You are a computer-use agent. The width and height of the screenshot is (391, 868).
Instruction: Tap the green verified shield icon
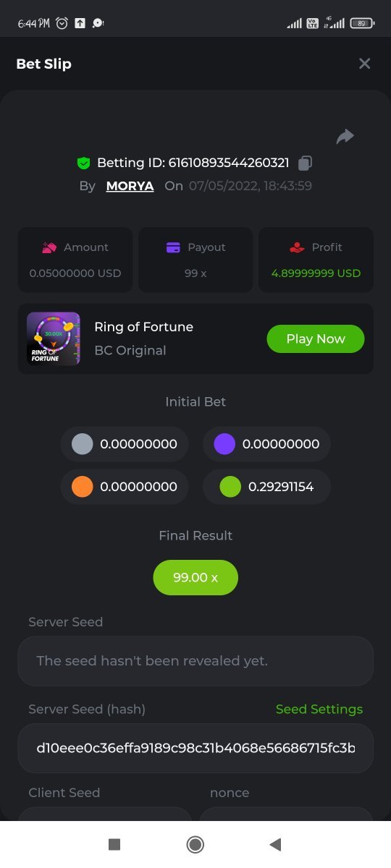point(83,163)
